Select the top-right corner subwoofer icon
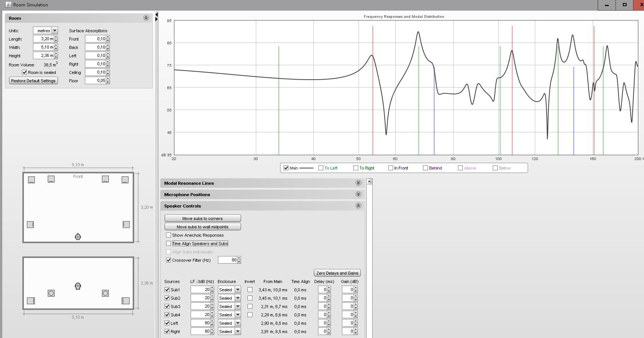Image resolution: width=644 pixels, height=338 pixels. [125, 180]
